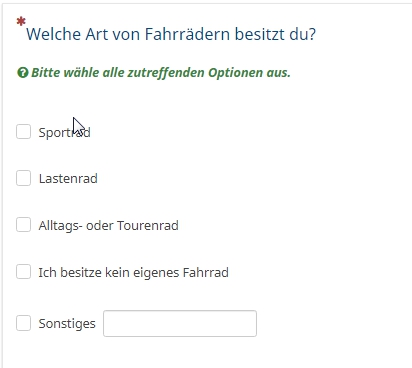Viewport: 412px width, 368px height.
Task: Click 'Bitte wähle' in the green hint
Action: (65, 72)
